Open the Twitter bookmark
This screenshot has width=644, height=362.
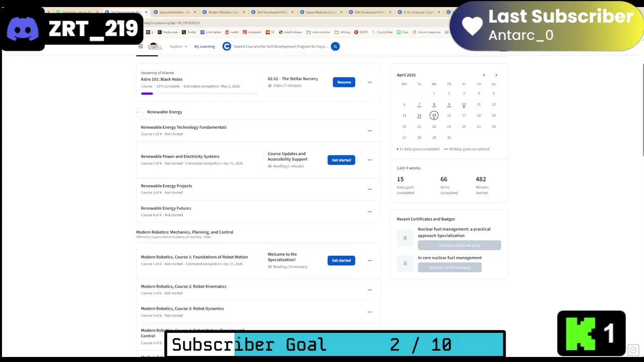(190, 32)
